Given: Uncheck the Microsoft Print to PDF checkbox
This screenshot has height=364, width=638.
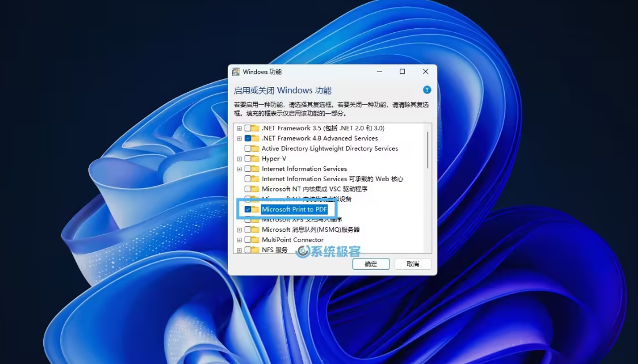Looking at the screenshot, I should coord(247,209).
